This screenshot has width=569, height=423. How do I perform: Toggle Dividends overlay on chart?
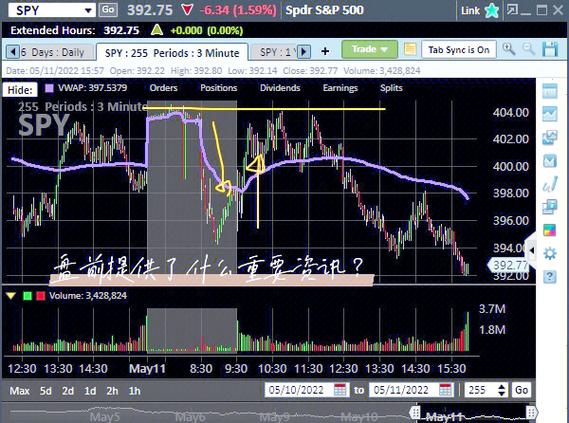(x=280, y=88)
